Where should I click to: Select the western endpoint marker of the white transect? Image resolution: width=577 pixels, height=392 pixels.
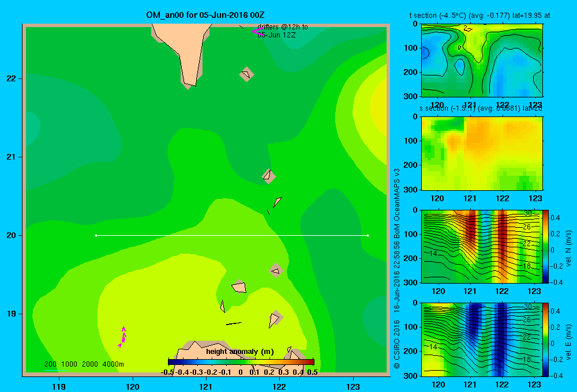pyautogui.click(x=96, y=235)
